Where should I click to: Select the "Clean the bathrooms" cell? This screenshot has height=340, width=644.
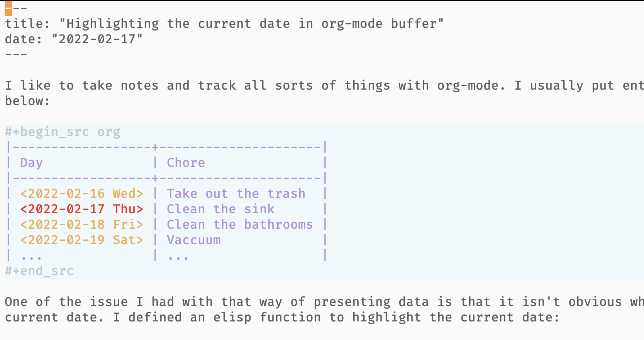pos(240,224)
